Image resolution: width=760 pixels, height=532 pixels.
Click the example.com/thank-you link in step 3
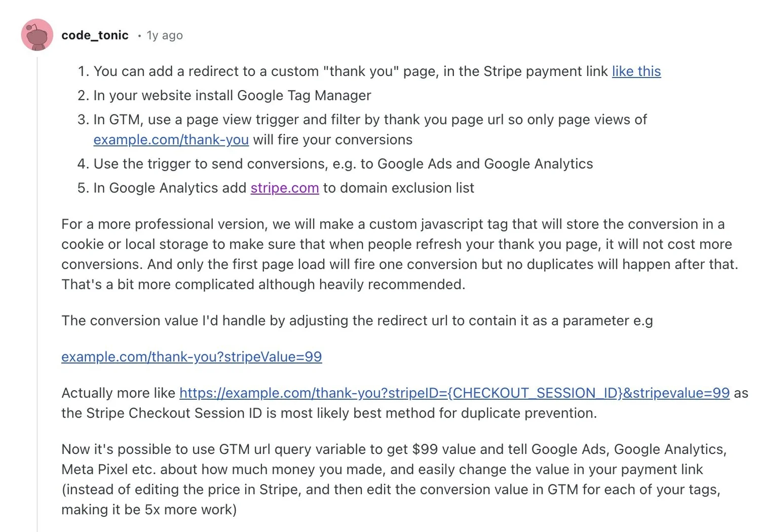click(x=171, y=140)
